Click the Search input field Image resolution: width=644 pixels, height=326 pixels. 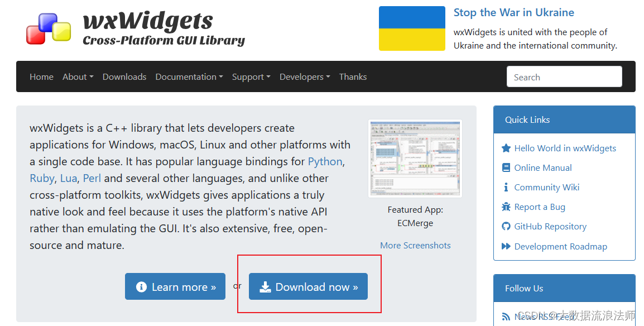click(564, 77)
